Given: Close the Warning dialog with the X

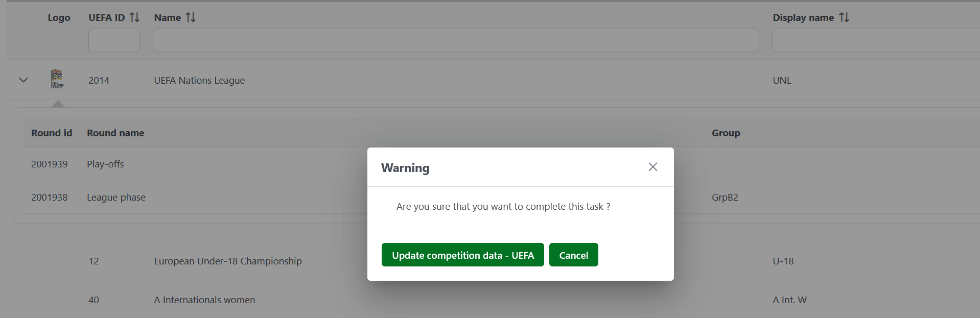Looking at the screenshot, I should (x=652, y=167).
